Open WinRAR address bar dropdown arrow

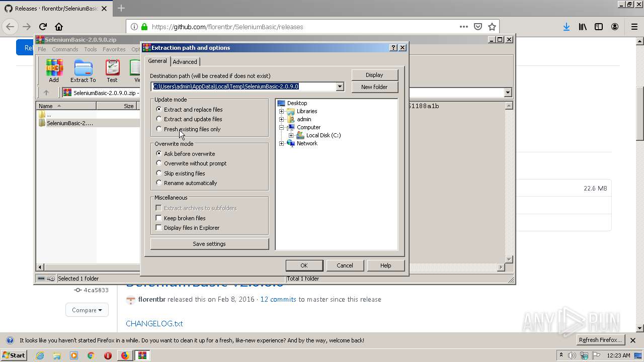coord(508,93)
